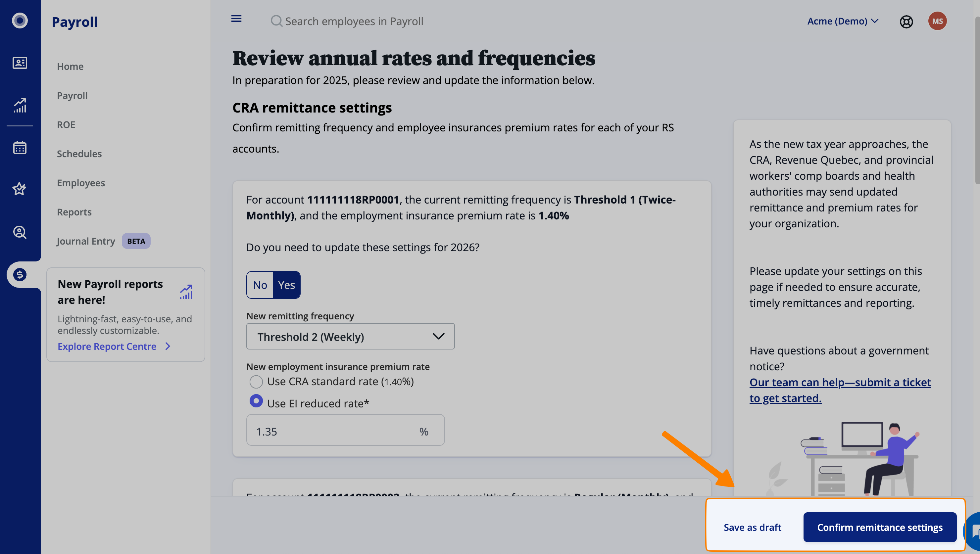Click the hamburger menu icon
The height and width of the screenshot is (554, 980).
tap(236, 19)
